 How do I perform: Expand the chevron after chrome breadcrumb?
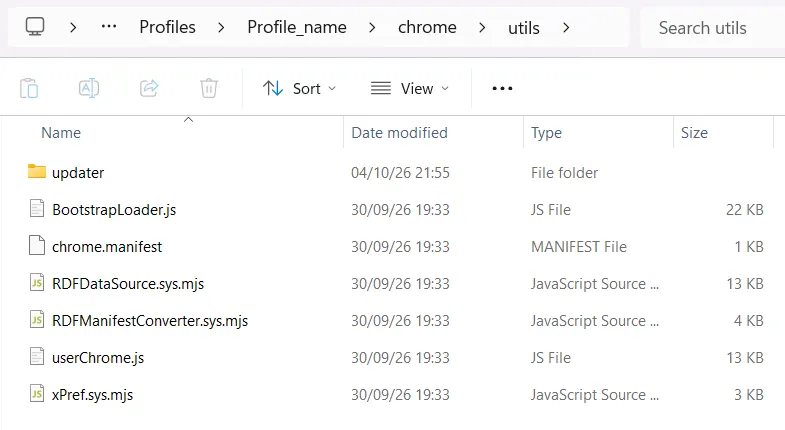point(482,27)
